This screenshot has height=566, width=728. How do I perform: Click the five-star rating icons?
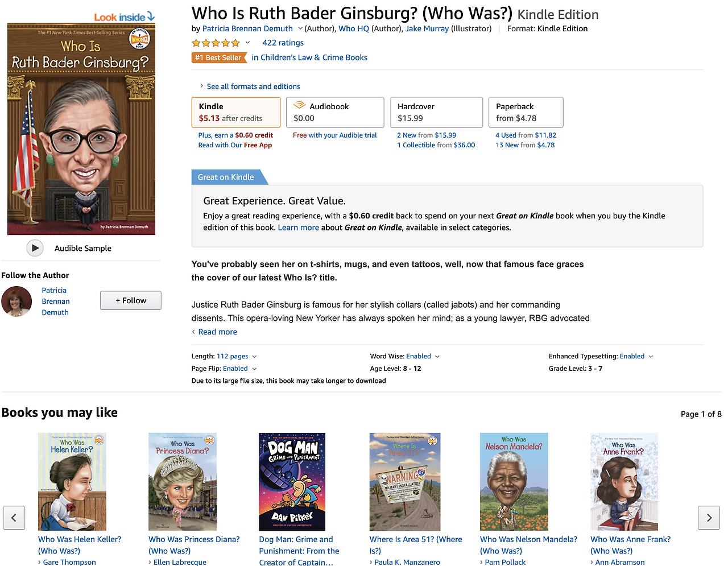216,43
